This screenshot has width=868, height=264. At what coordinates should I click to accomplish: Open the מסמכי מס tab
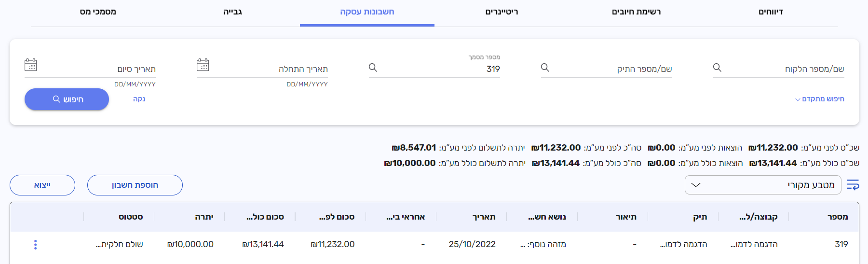pos(98,12)
